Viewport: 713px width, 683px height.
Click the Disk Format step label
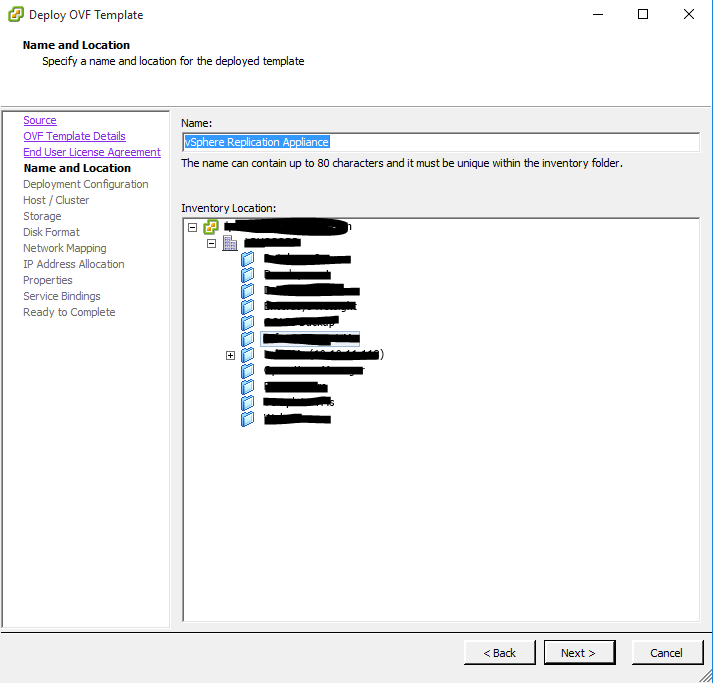[51, 232]
